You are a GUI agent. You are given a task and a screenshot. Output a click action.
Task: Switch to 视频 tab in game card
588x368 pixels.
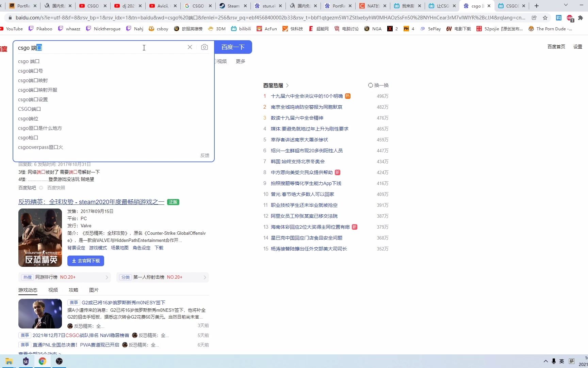pyautogui.click(x=53, y=290)
